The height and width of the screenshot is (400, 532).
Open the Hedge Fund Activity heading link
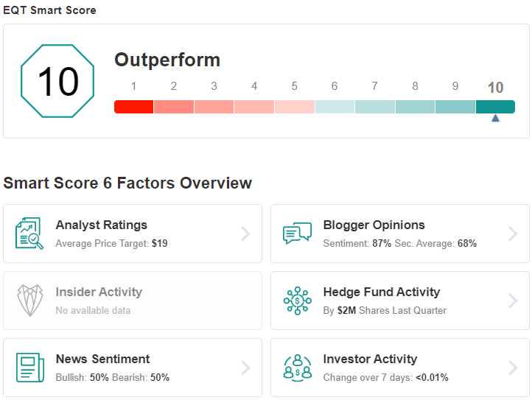point(382,292)
